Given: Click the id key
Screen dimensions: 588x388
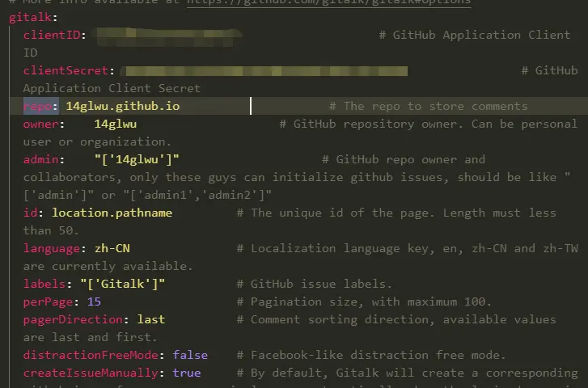Looking at the screenshot, I should click(x=30, y=213).
